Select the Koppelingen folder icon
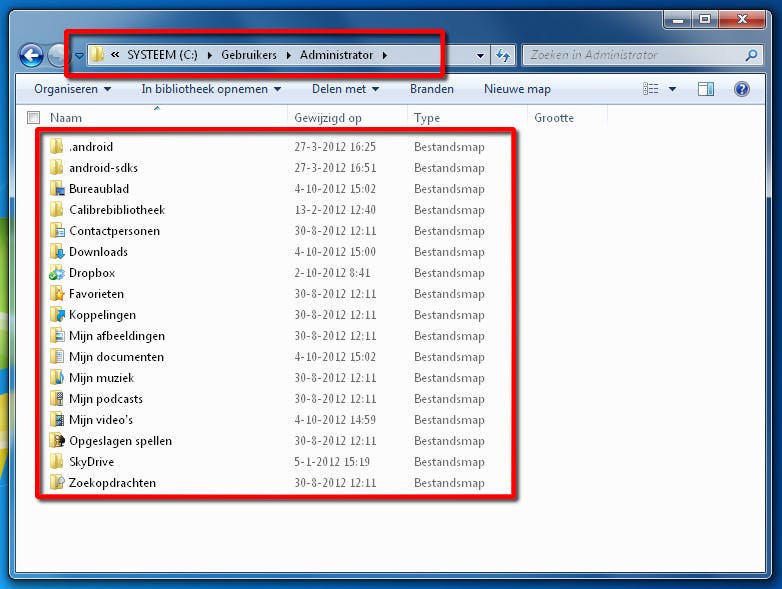This screenshot has width=782, height=589. point(57,315)
